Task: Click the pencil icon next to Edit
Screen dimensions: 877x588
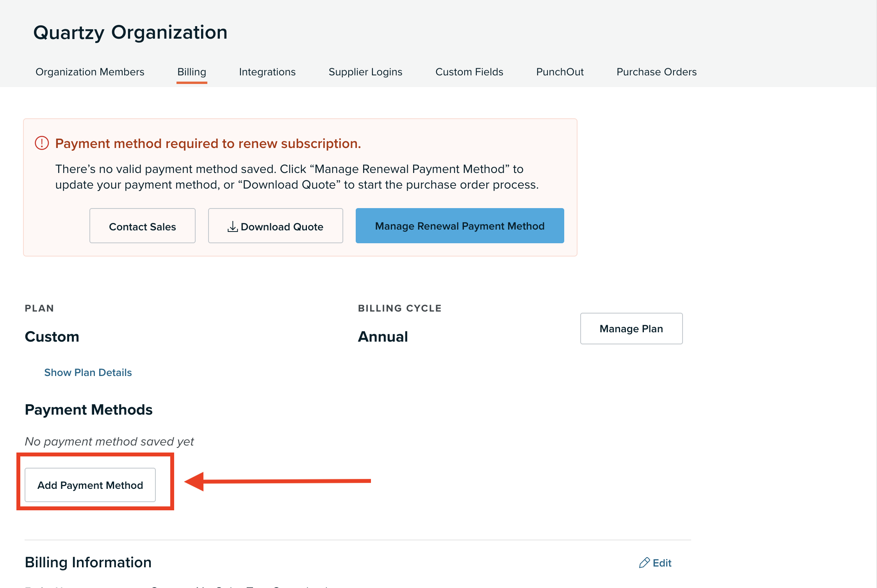Action: click(x=645, y=563)
